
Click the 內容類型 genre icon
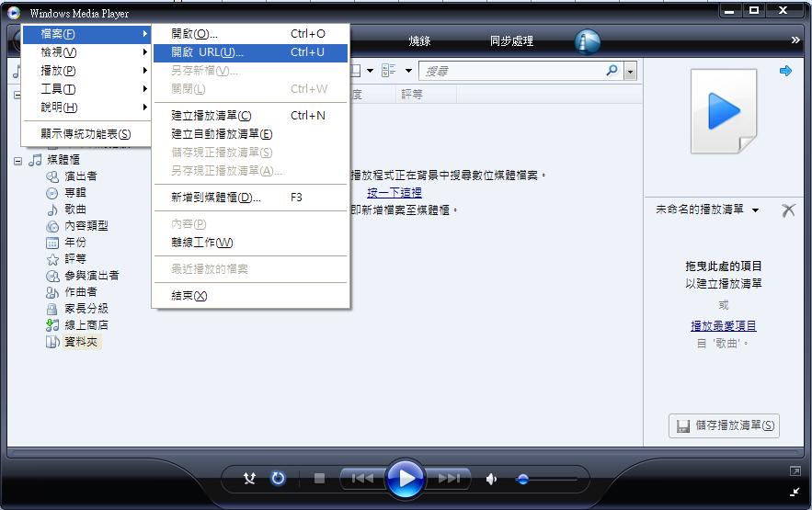[52, 226]
